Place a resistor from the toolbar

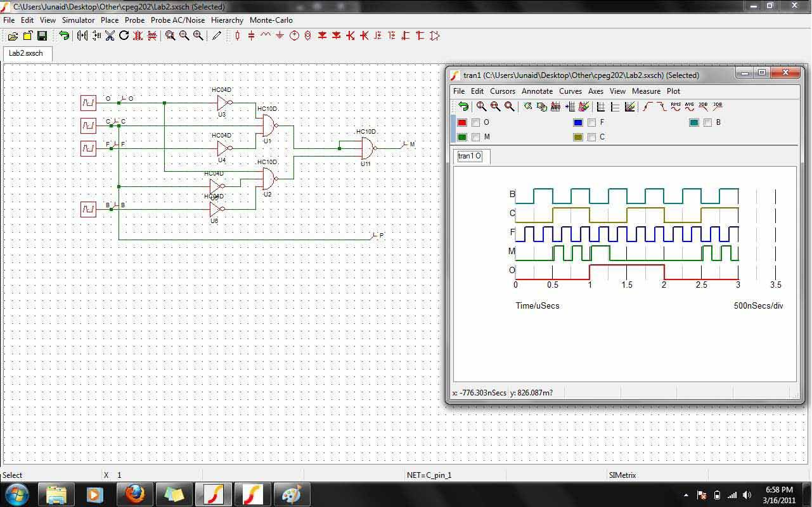pos(236,36)
